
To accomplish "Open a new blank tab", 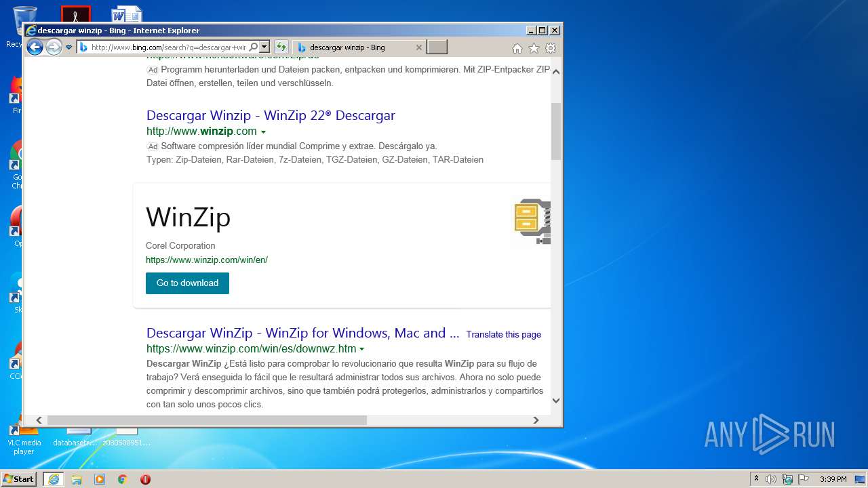I will [x=437, y=47].
